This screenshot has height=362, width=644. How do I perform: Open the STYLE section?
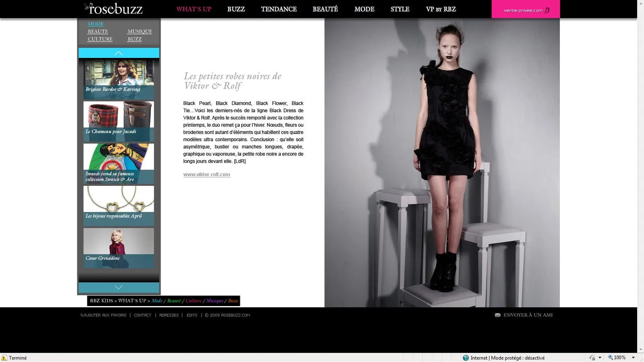tap(400, 9)
